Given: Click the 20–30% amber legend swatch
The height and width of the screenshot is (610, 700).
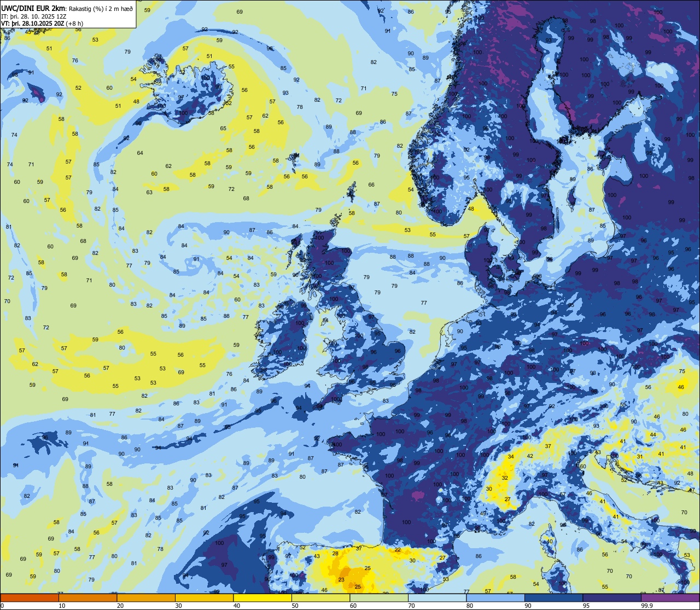Looking at the screenshot, I should [146, 597].
